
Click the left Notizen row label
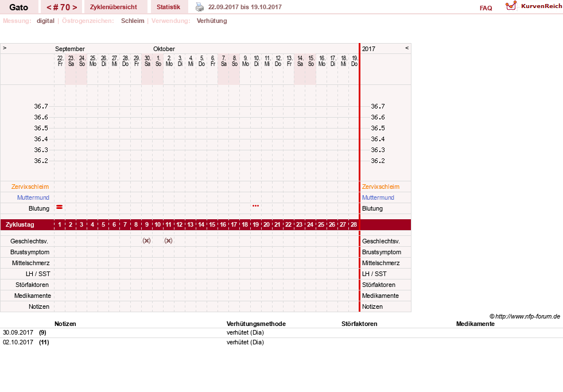click(39, 306)
